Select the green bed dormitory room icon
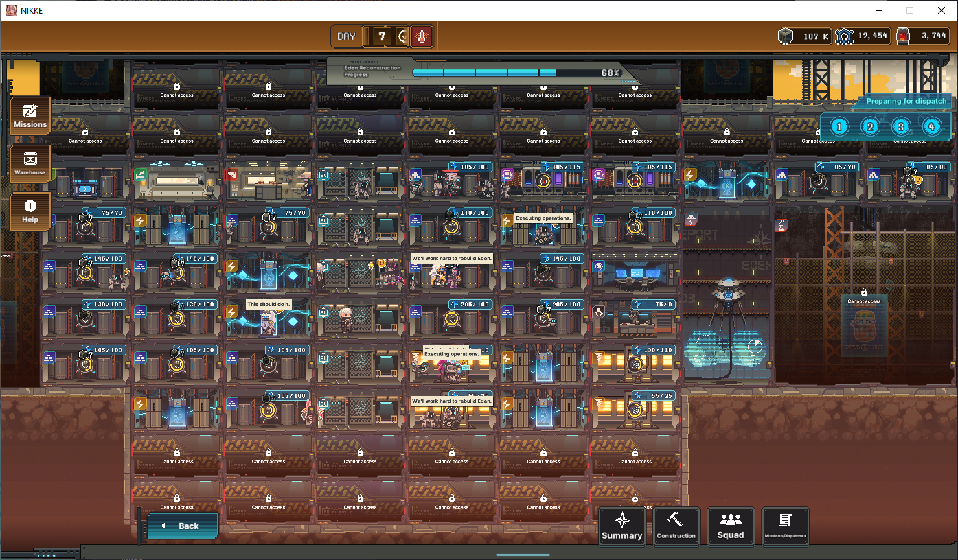958x560 pixels. point(140,174)
